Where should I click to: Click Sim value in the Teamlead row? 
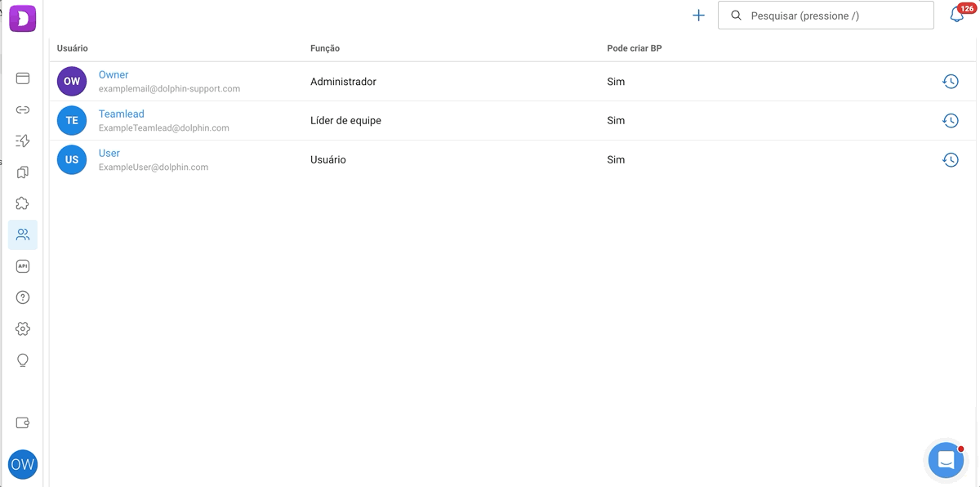616,121
